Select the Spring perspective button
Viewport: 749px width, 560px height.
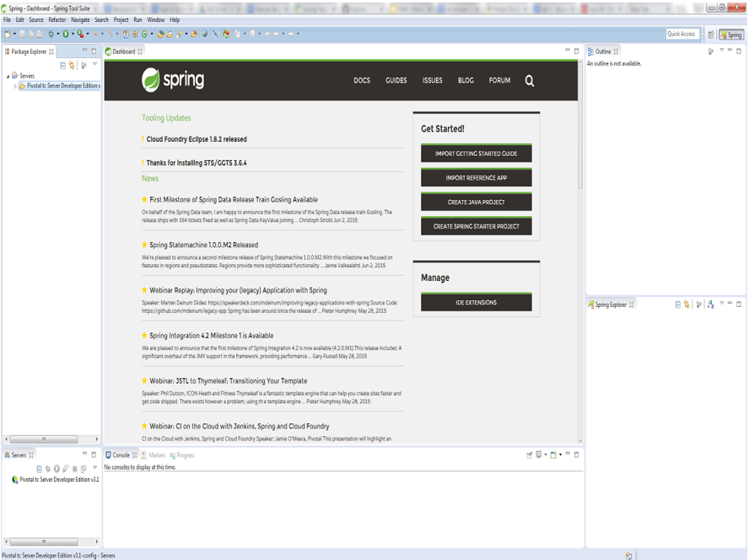(x=731, y=35)
